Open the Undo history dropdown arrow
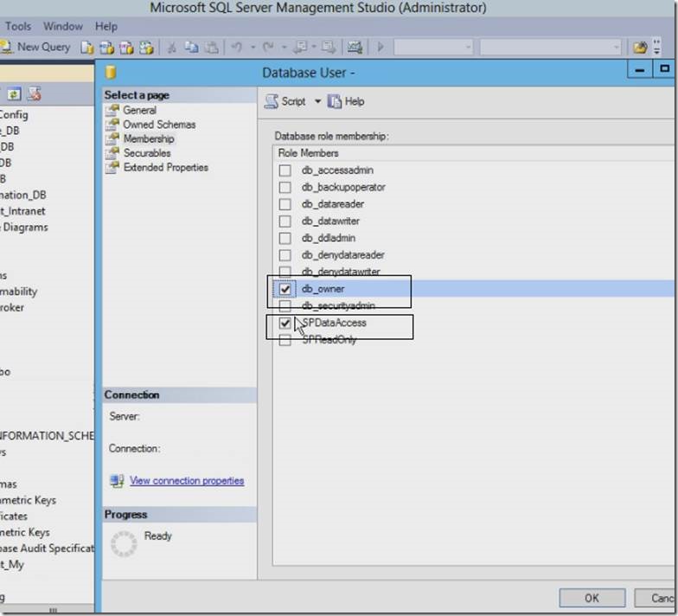The height and width of the screenshot is (616, 678). tap(253, 47)
